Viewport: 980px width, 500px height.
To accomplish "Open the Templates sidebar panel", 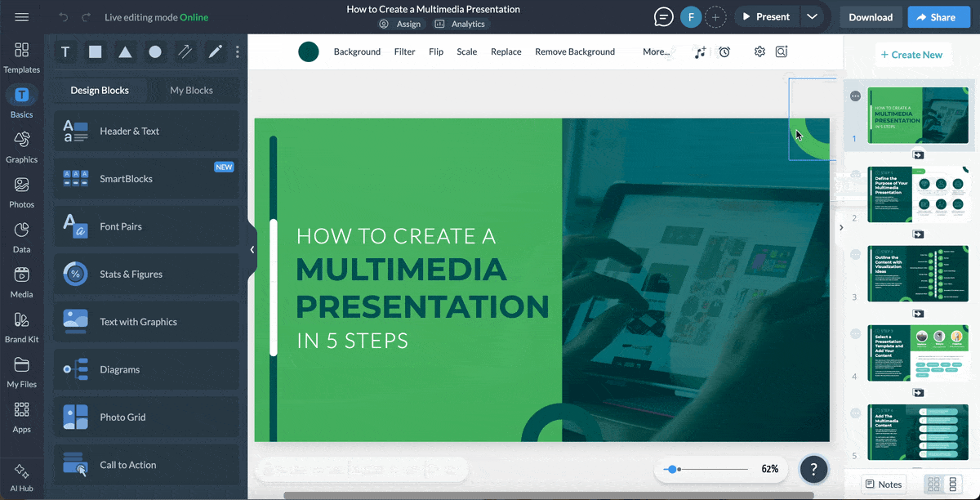I will tap(22, 57).
